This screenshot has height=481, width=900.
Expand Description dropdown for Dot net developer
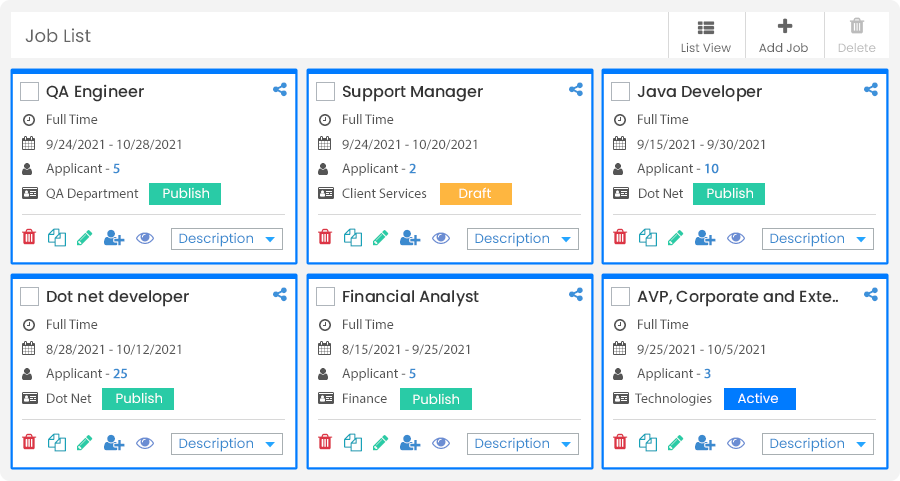pos(227,444)
